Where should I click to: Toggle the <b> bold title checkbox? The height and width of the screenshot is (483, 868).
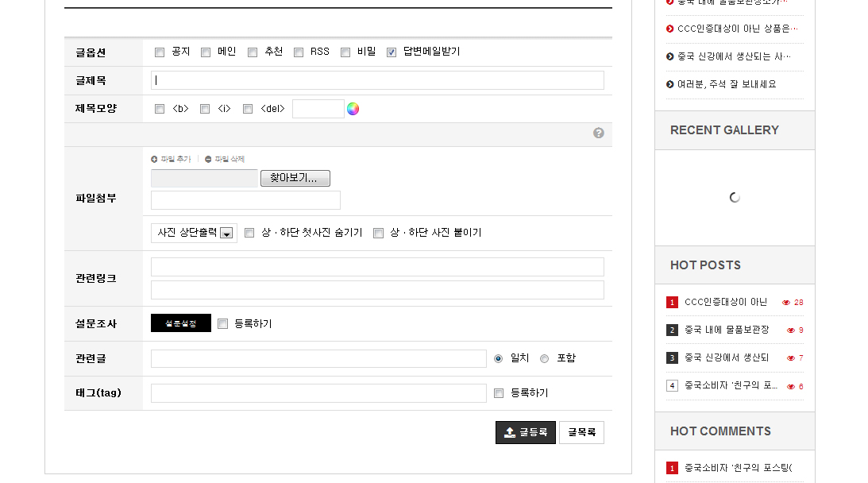pos(160,109)
